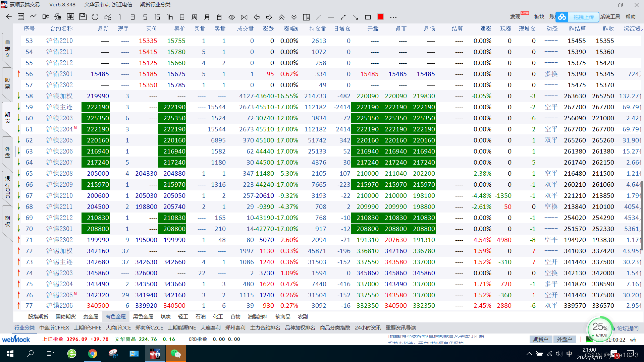The width and height of the screenshot is (644, 362).
Task: Select the horizontal line drawing tool
Action: (331, 17)
